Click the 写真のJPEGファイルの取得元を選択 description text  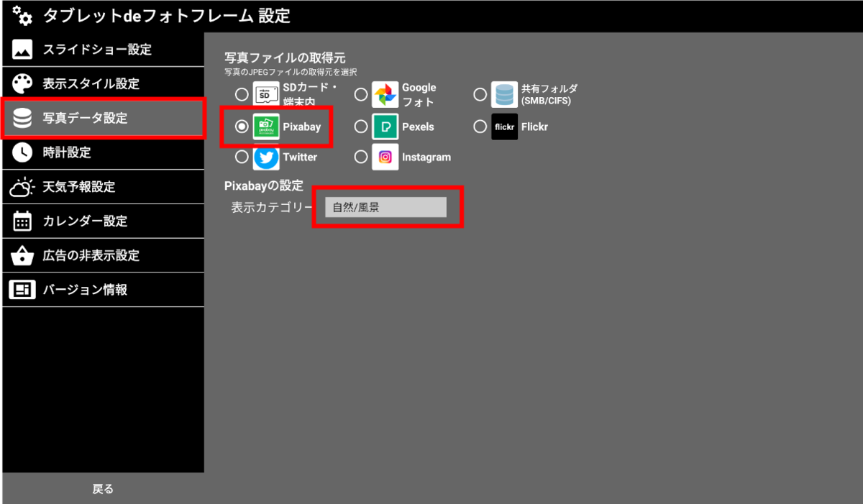[x=291, y=72]
